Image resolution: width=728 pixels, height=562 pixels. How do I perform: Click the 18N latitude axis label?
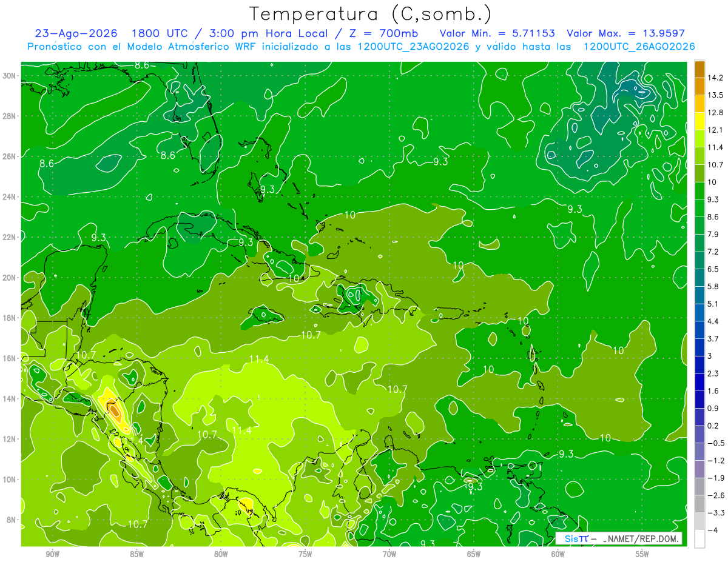(10, 318)
